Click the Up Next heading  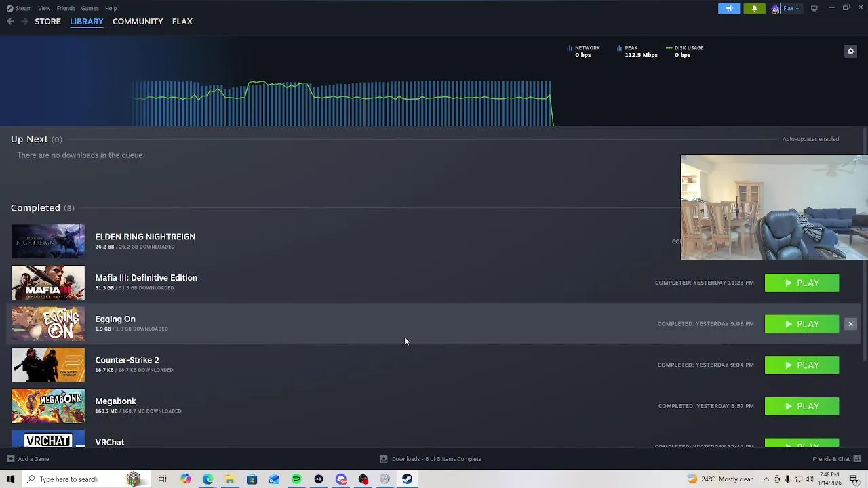29,139
